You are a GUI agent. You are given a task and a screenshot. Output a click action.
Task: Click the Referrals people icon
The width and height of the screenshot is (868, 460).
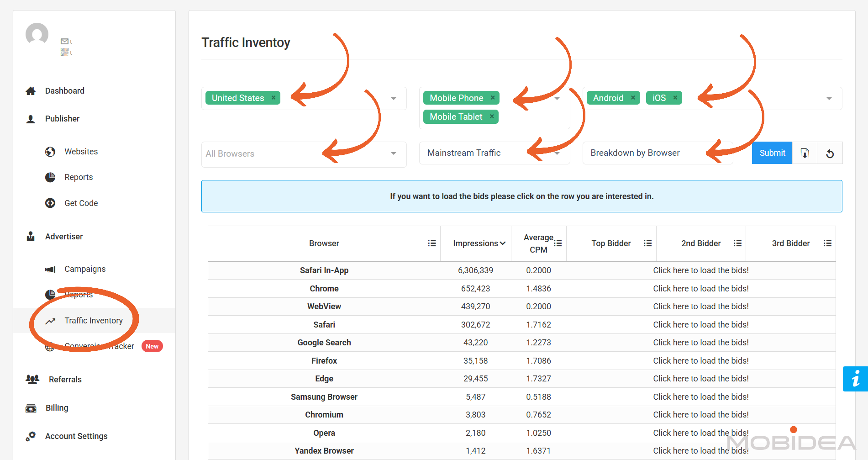pos(32,379)
